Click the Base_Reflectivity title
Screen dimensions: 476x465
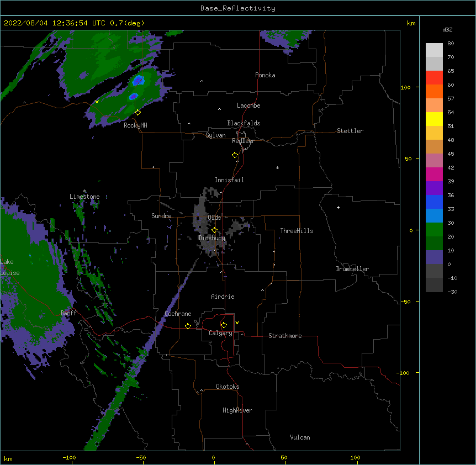238,8
